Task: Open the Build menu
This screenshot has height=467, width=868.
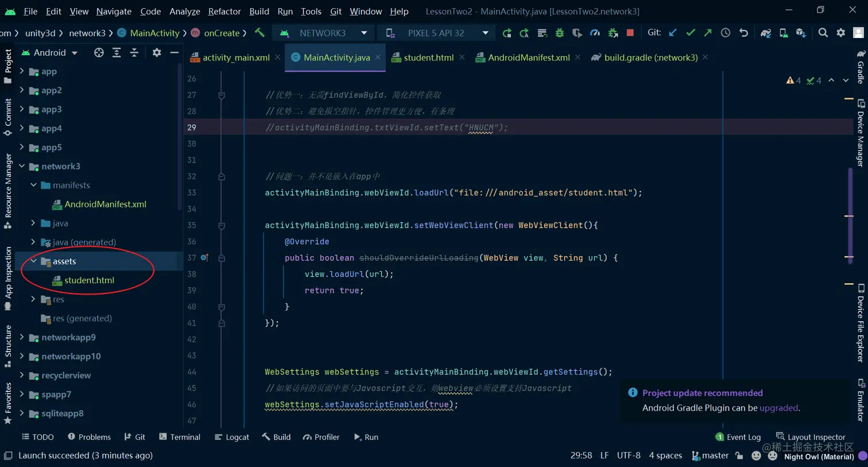Action: pyautogui.click(x=259, y=11)
